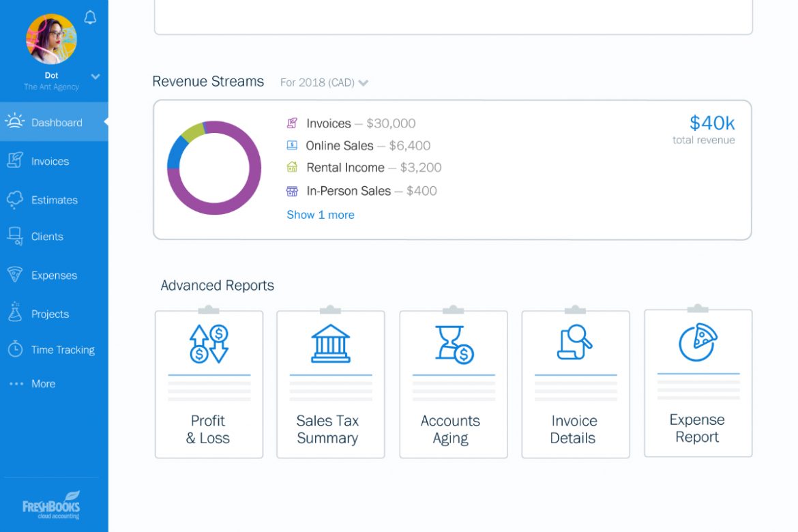This screenshot has height=532, width=798.
Task: Click Dot's profile picture
Action: point(50,39)
